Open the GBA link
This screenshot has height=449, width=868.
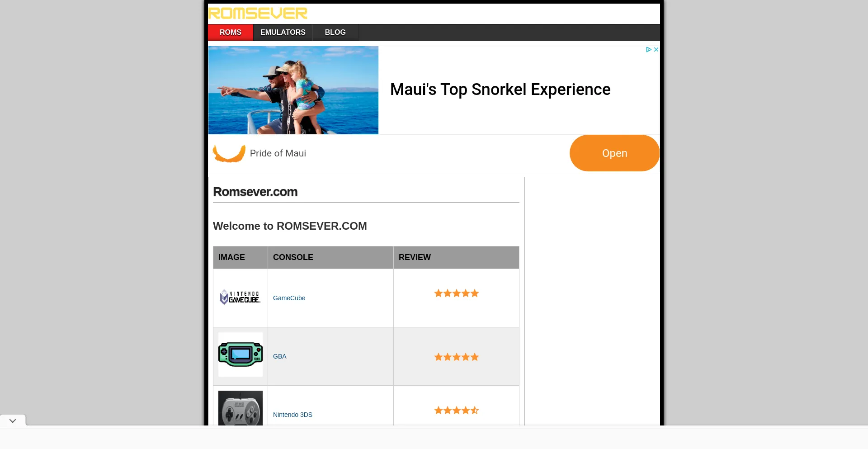pos(279,356)
